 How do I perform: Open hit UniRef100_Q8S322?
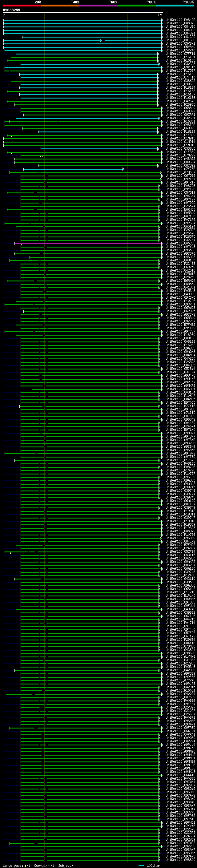pyautogui.click(x=180, y=165)
